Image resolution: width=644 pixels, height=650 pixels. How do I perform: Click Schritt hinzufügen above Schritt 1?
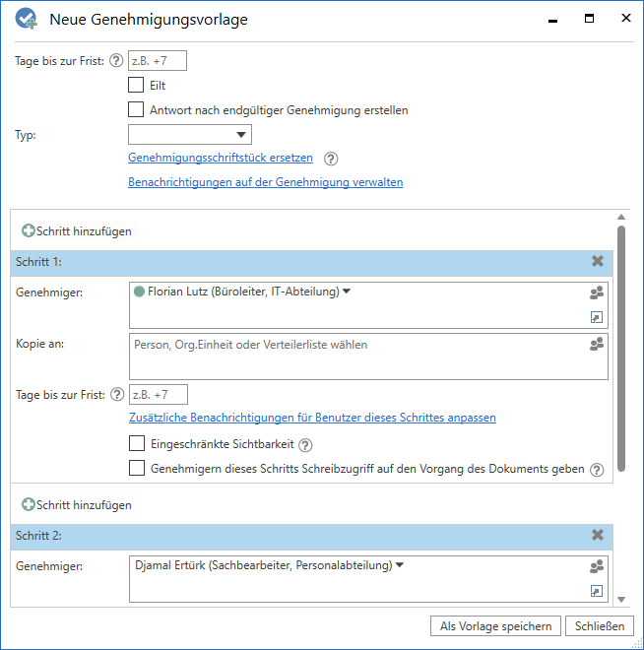click(x=77, y=231)
